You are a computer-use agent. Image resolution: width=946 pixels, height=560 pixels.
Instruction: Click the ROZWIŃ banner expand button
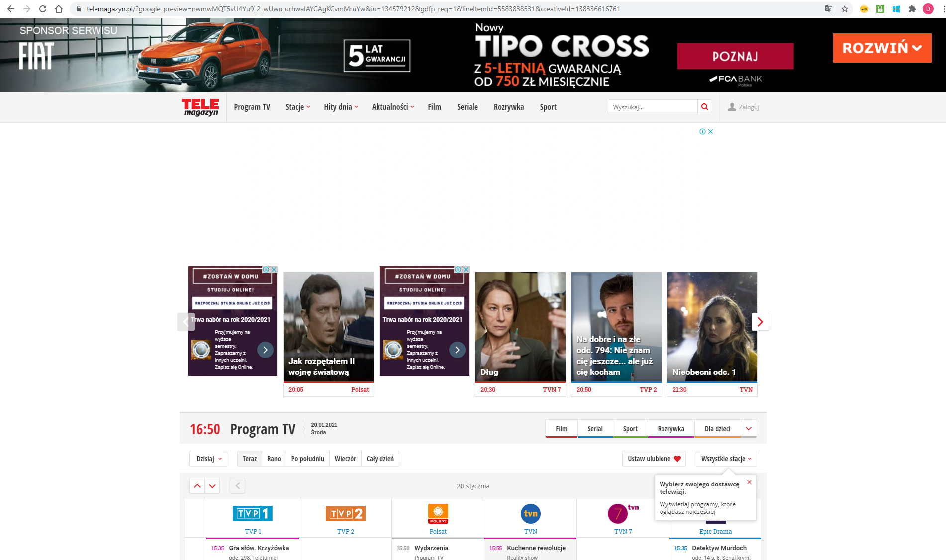click(x=882, y=48)
